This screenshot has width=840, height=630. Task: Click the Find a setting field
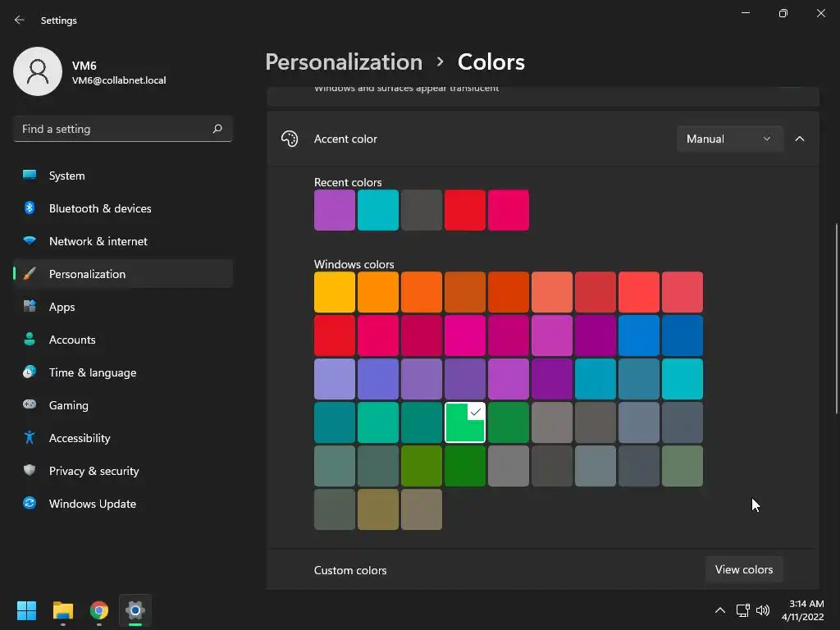(123, 129)
